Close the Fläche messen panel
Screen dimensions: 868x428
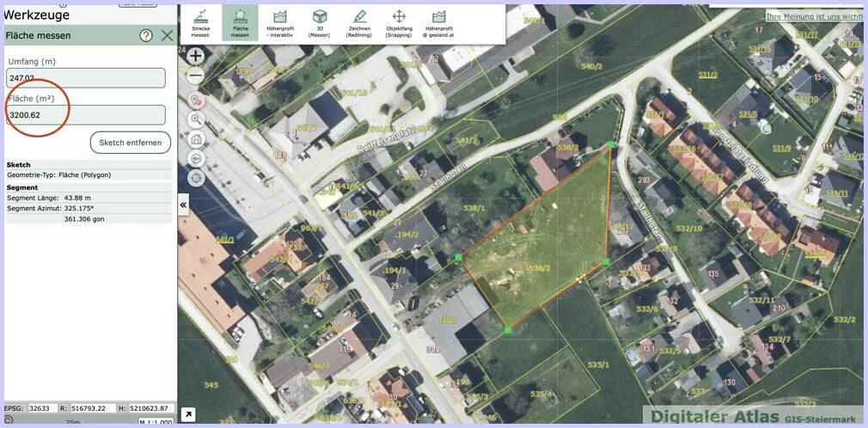(x=168, y=35)
